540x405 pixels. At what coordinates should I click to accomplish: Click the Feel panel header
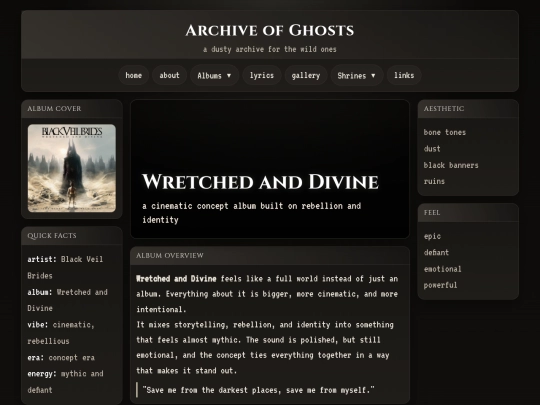tap(468, 212)
